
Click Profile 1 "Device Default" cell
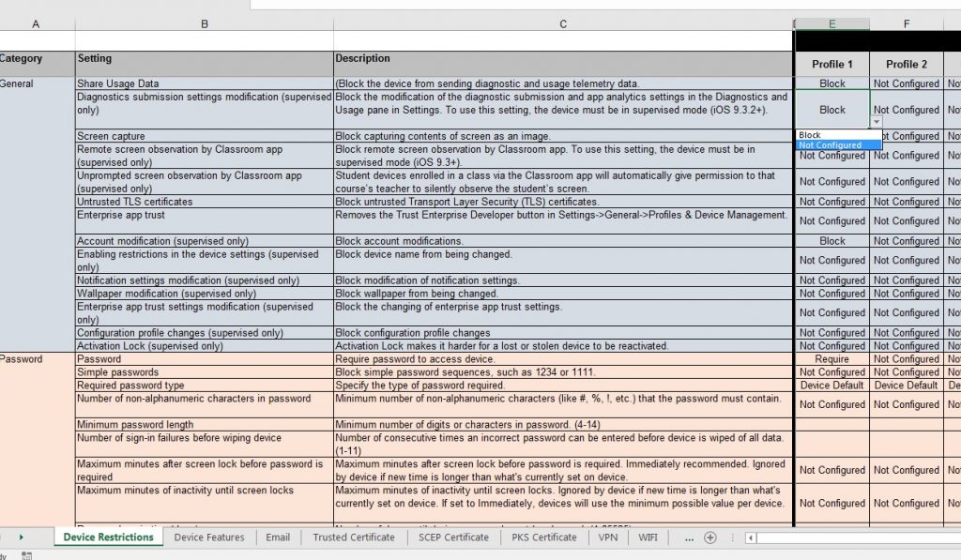[x=831, y=386]
